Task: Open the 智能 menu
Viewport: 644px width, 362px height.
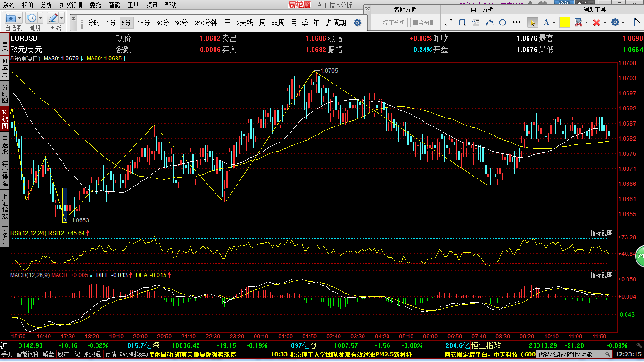Action: pos(114,5)
